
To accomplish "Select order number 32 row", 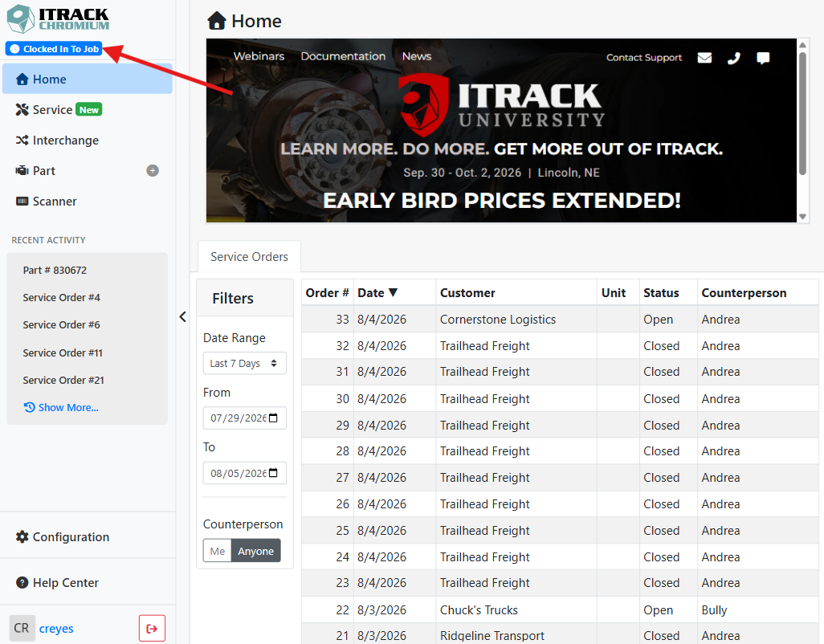I will (x=560, y=345).
